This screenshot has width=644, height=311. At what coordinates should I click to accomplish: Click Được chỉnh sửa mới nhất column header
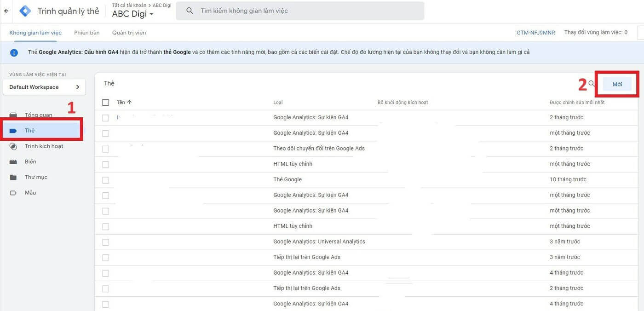[x=577, y=102]
